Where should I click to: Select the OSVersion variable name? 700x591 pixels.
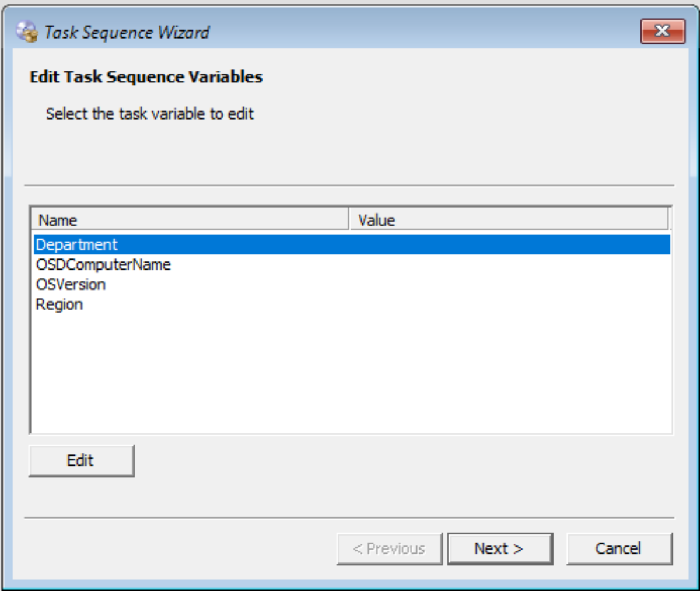71,284
